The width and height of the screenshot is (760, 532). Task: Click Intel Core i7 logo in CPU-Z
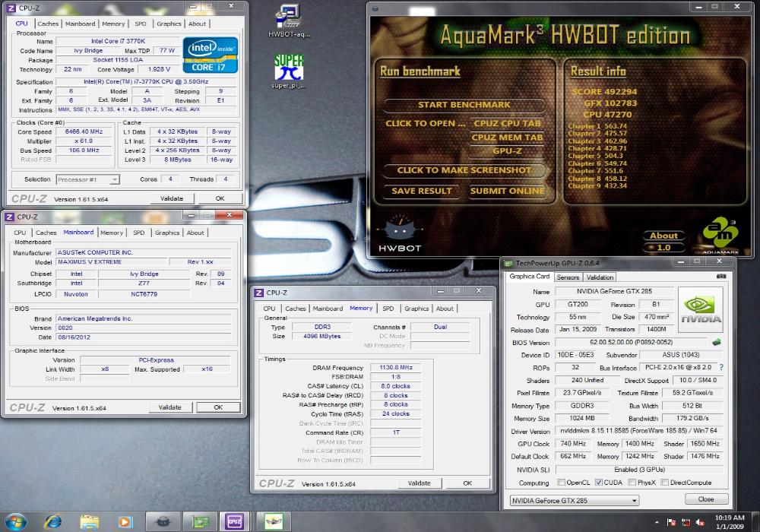click(211, 55)
